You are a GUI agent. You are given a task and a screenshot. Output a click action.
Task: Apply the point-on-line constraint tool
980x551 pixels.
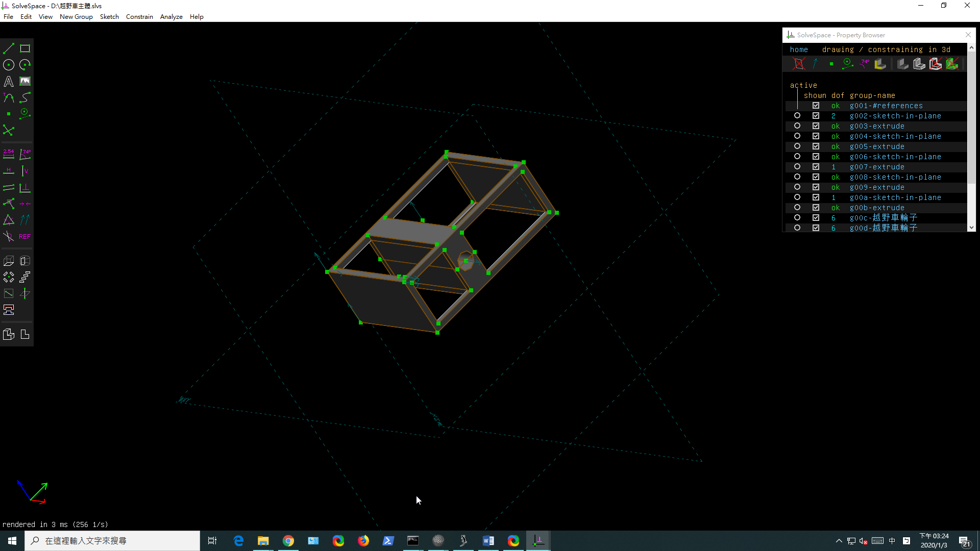[9, 204]
